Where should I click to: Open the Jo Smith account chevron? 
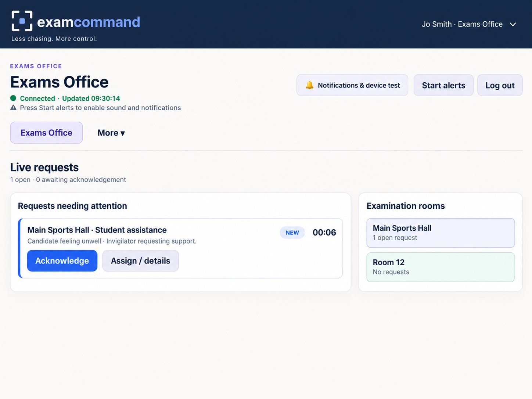point(513,24)
